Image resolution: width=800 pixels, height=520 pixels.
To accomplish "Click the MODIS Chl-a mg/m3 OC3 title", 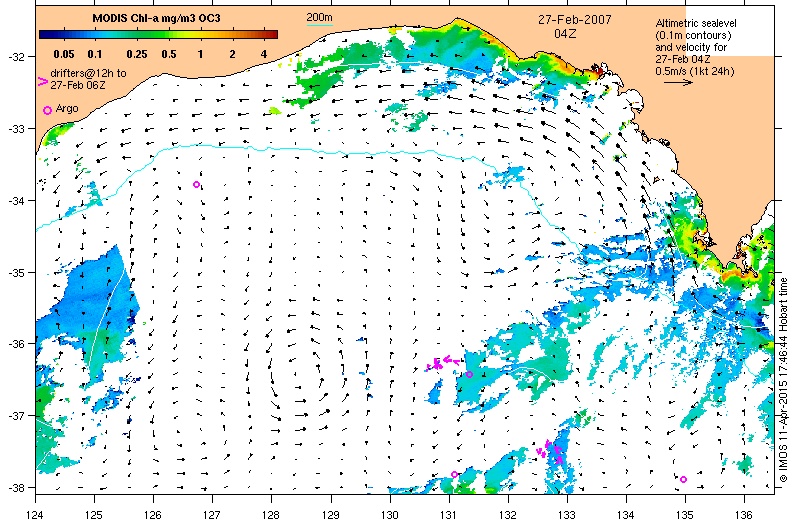I will point(156,19).
